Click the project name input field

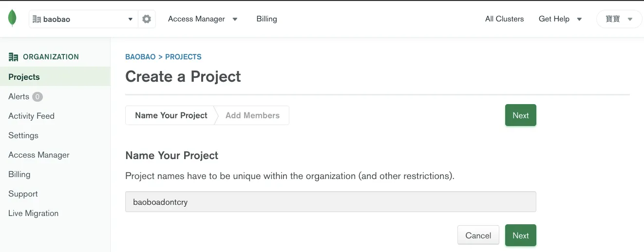[330, 202]
